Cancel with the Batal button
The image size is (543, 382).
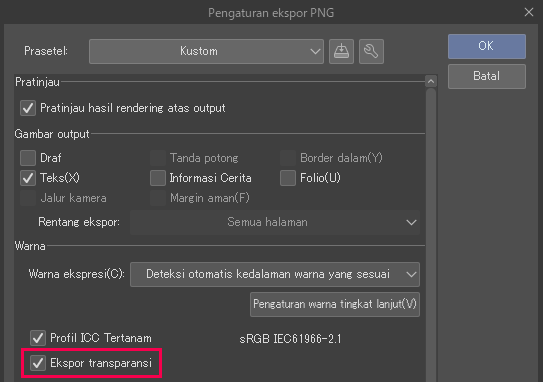487,76
